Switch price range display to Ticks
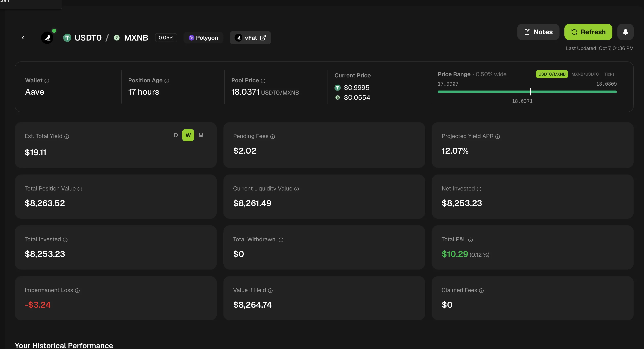Viewport: 644px width, 349px height. click(x=609, y=74)
